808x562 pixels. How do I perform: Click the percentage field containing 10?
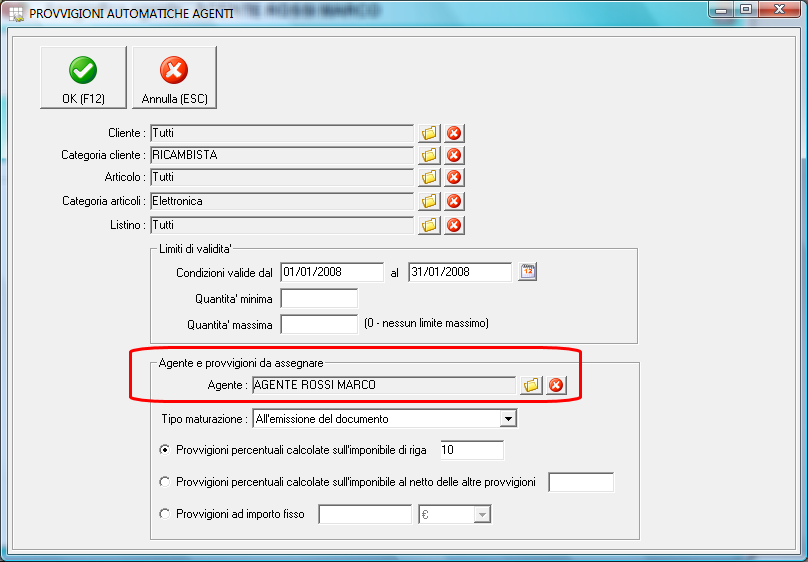coord(472,450)
